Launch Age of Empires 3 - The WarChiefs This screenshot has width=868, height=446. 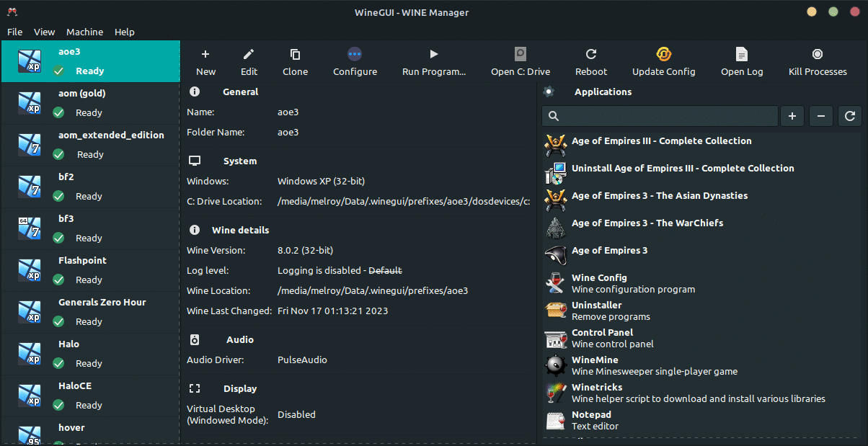(647, 223)
